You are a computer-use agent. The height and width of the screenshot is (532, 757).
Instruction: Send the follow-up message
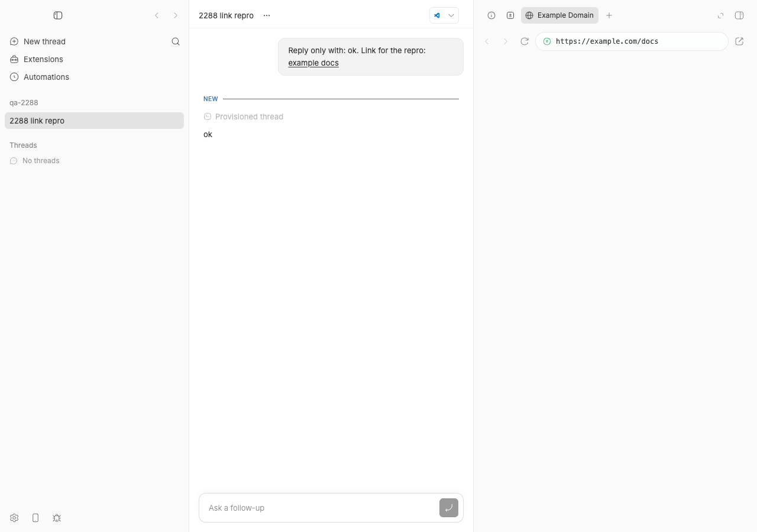pyautogui.click(x=449, y=508)
